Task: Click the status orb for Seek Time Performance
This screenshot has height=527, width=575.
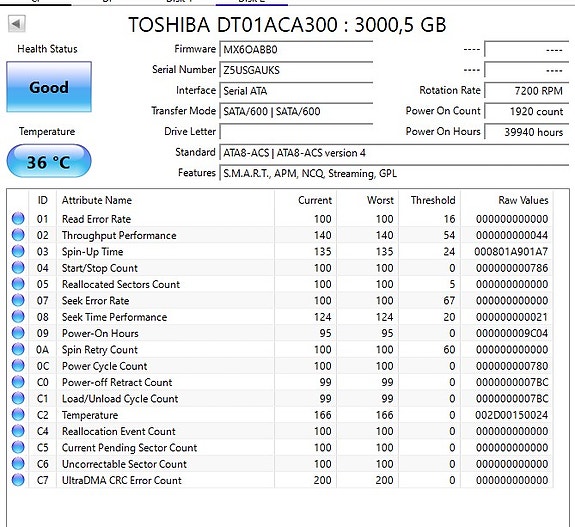Action: point(18,316)
